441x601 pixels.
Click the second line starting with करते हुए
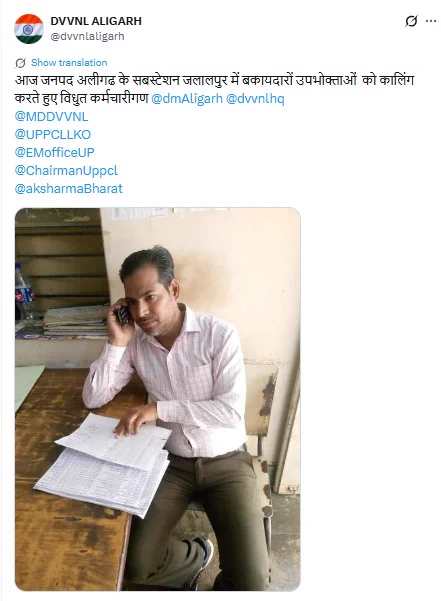81,99
